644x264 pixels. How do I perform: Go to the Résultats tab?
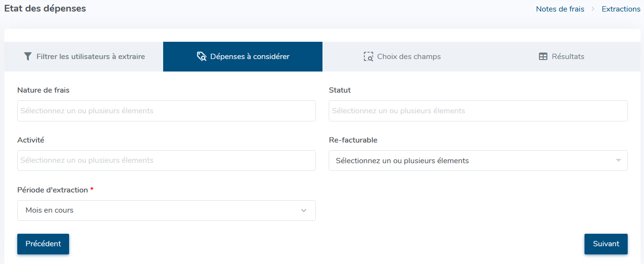561,57
